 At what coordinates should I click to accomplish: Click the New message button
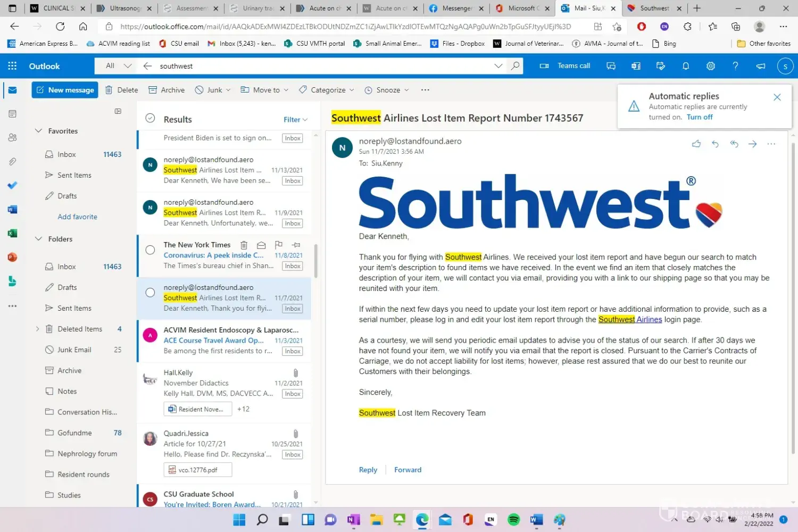click(x=65, y=90)
